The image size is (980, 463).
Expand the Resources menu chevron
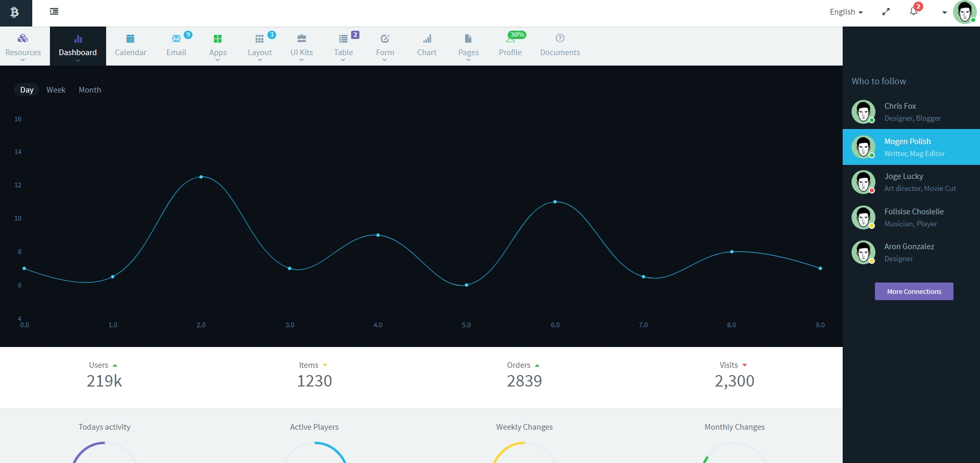(23, 60)
